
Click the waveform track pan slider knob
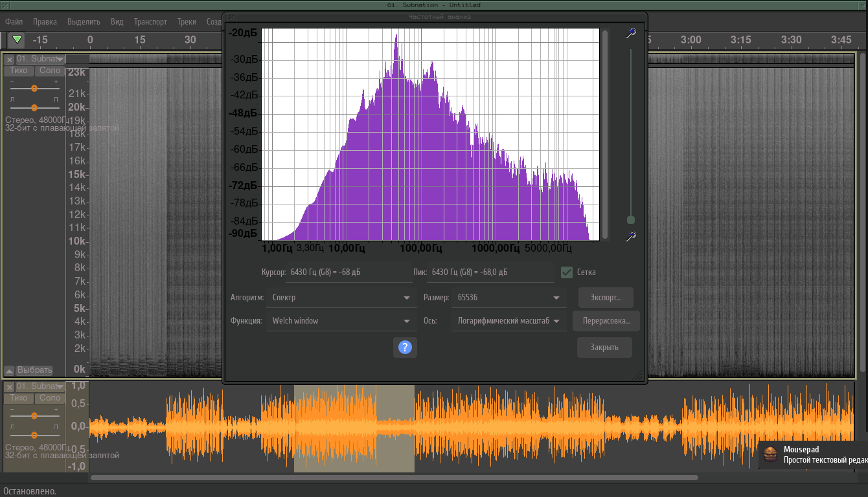[x=34, y=435]
